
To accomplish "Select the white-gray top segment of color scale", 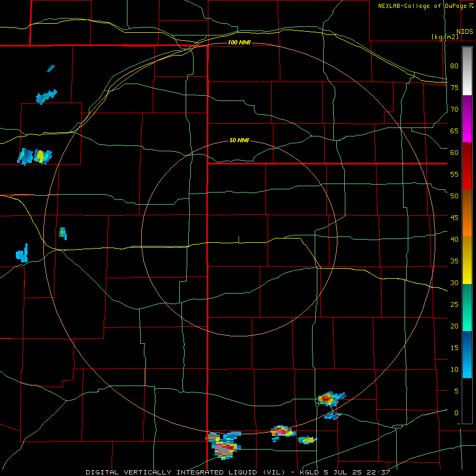I will point(467,71).
